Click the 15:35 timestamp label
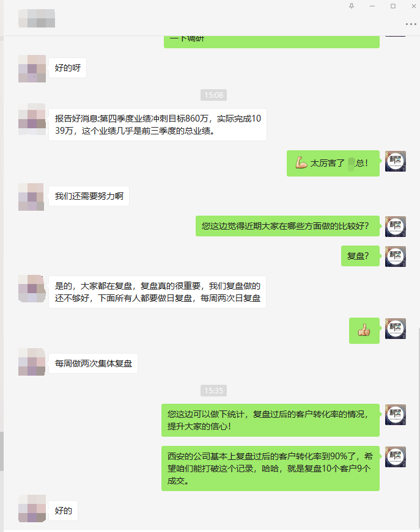Screen dimensions: 420x532 [213, 390]
